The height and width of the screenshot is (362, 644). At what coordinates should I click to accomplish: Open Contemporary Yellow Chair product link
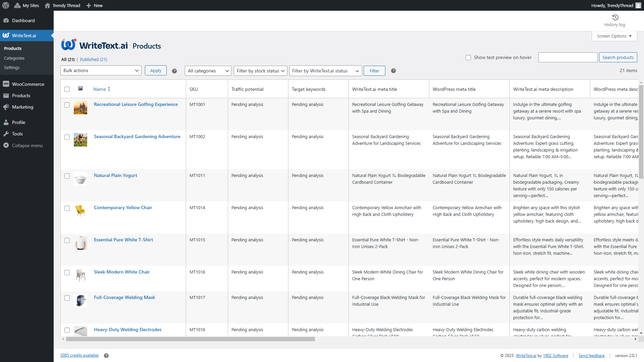[x=123, y=207]
